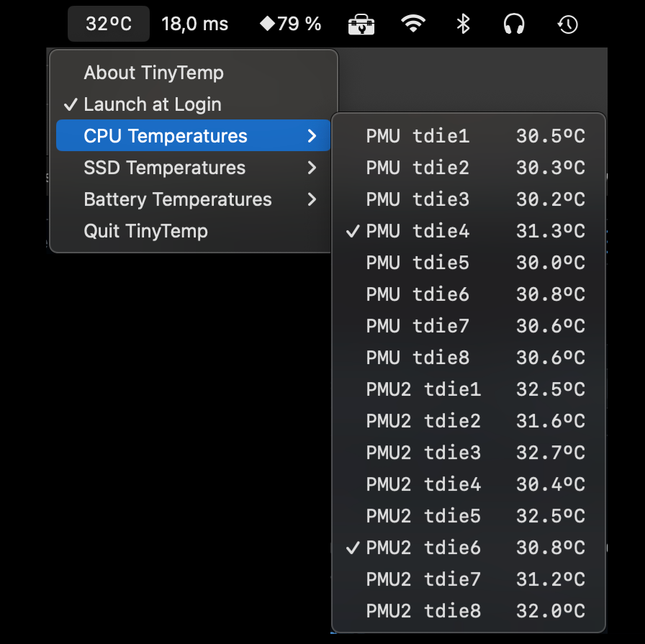645x644 pixels.
Task: Select the PMU2 tdie5 sensor
Action: (469, 516)
